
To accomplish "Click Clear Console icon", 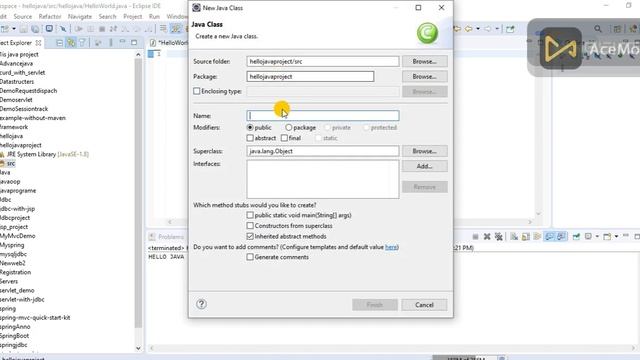I will coord(514,237).
